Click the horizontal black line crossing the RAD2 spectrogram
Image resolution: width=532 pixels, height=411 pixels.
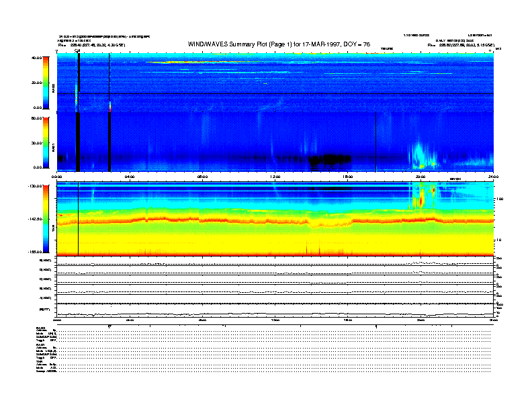point(275,93)
